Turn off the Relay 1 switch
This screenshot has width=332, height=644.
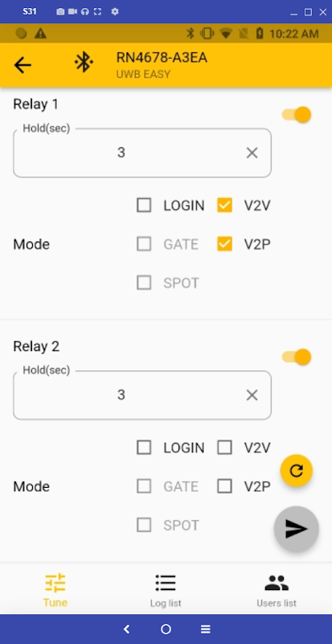point(297,114)
